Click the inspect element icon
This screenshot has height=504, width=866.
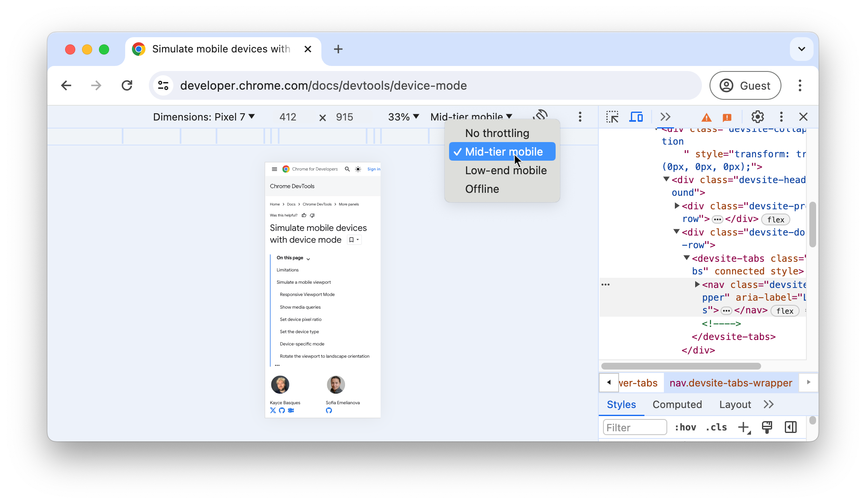612,117
